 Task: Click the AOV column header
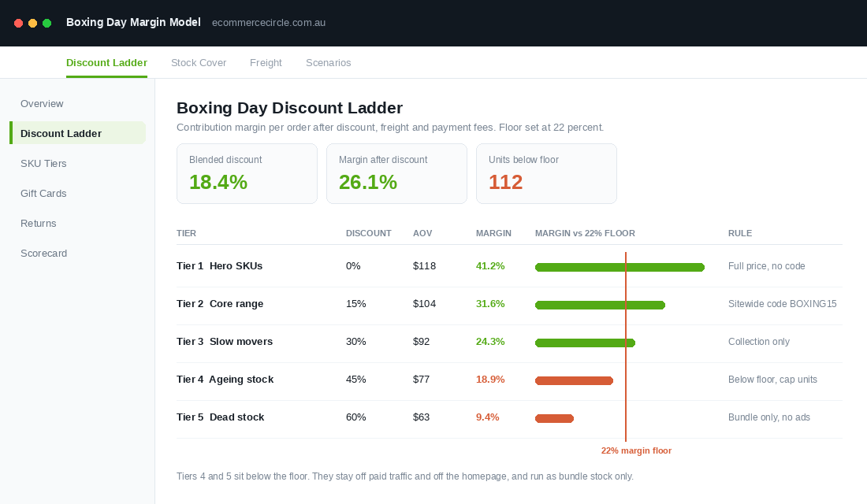point(422,233)
